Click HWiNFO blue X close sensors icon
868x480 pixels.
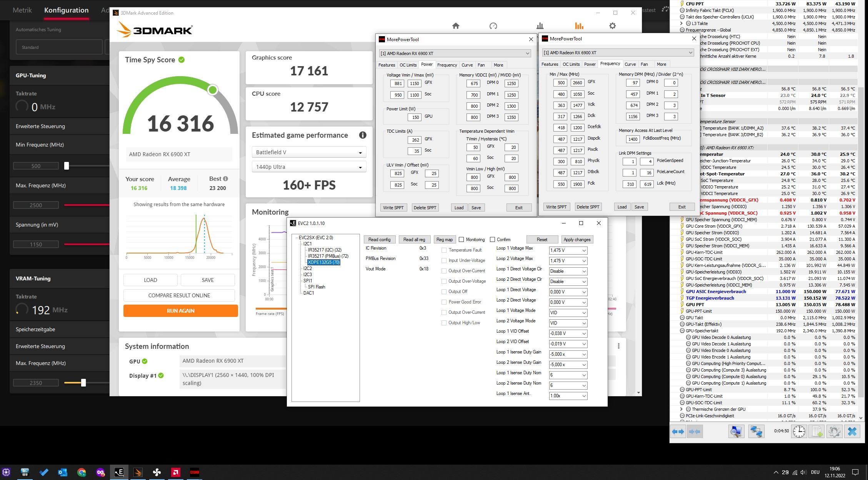pos(852,432)
